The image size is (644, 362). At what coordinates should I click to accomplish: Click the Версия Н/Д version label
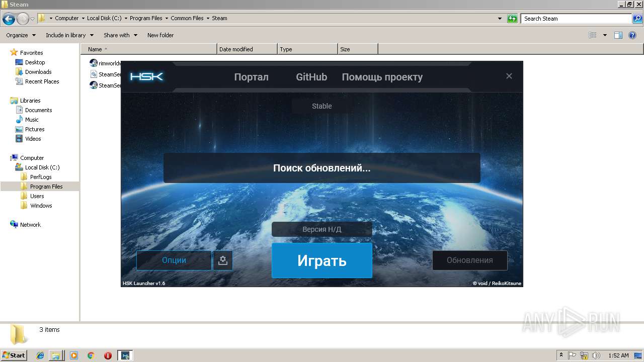(322, 229)
